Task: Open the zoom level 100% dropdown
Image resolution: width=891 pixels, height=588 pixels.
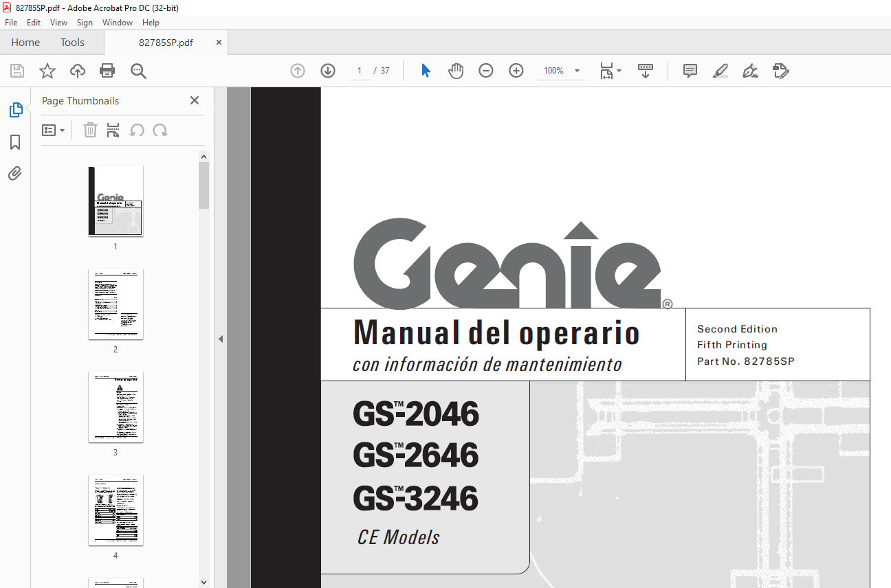Action: (x=562, y=71)
